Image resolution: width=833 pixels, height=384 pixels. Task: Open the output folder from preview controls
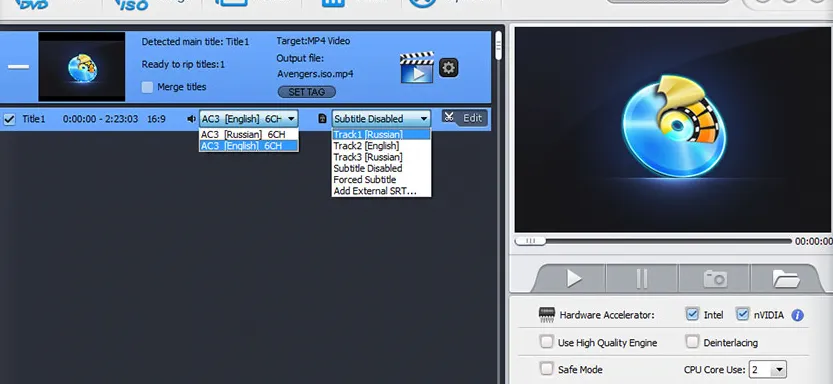[786, 278]
